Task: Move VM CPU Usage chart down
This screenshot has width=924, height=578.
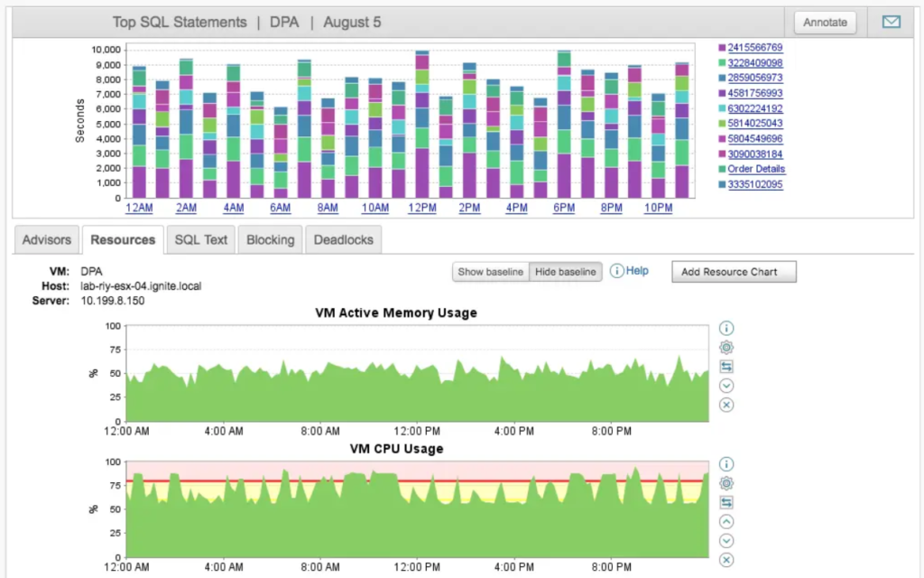Action: coord(726,540)
